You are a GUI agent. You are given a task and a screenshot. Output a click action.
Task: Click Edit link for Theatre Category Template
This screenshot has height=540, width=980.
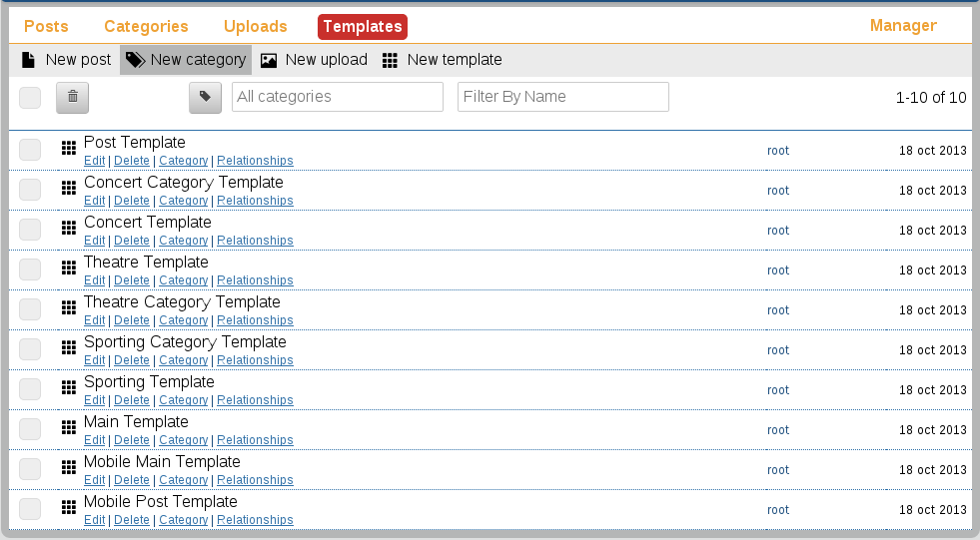pyautogui.click(x=94, y=320)
